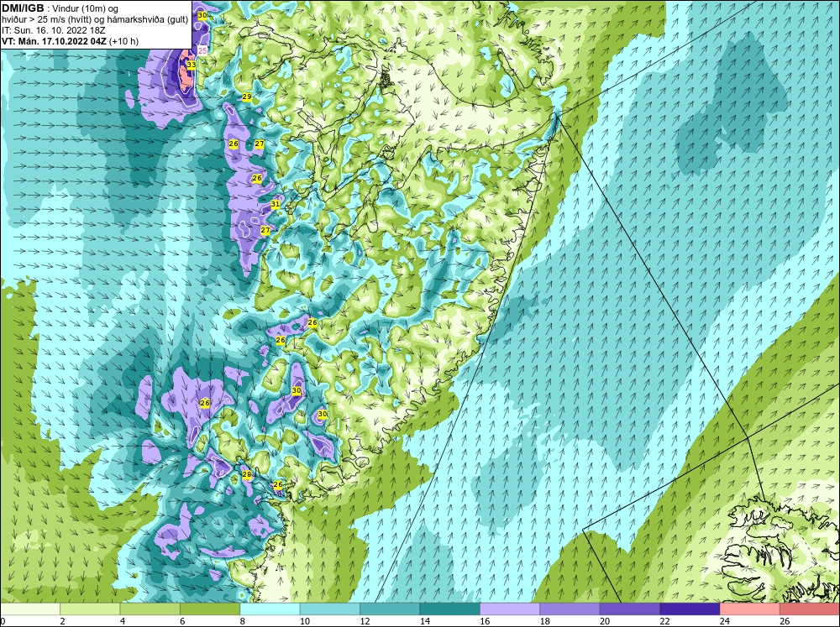Pick the 12–14 m/s teal legend swatch
840x627 pixels.
pos(390,609)
